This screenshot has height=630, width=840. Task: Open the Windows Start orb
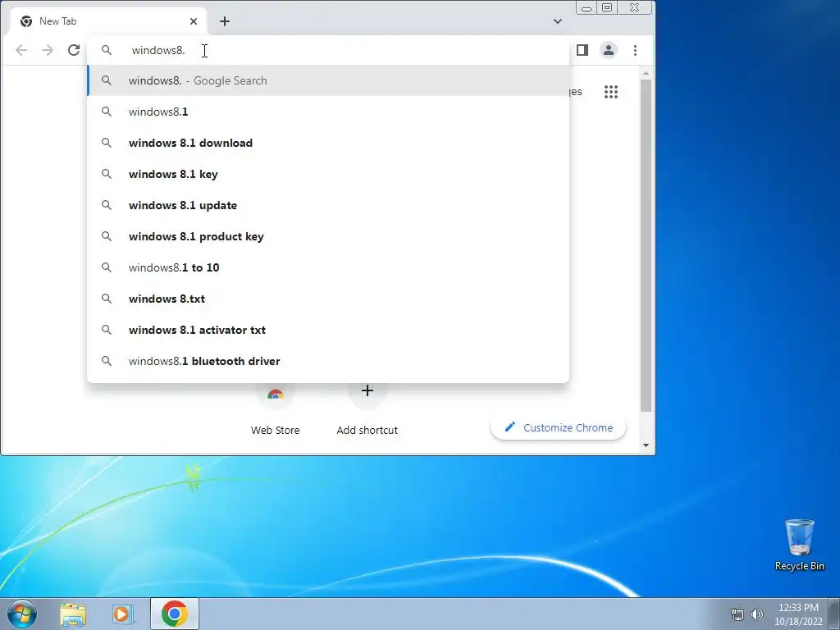click(x=22, y=614)
